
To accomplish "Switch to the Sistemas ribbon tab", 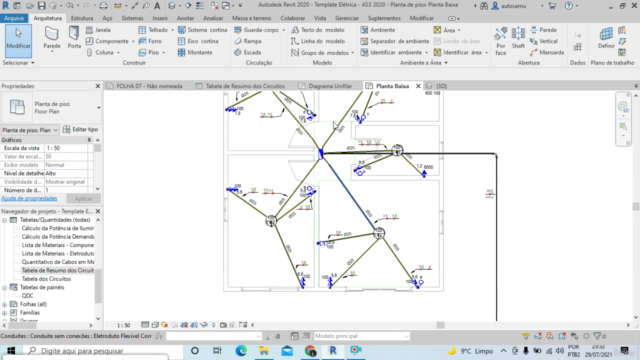I will (x=132, y=18).
